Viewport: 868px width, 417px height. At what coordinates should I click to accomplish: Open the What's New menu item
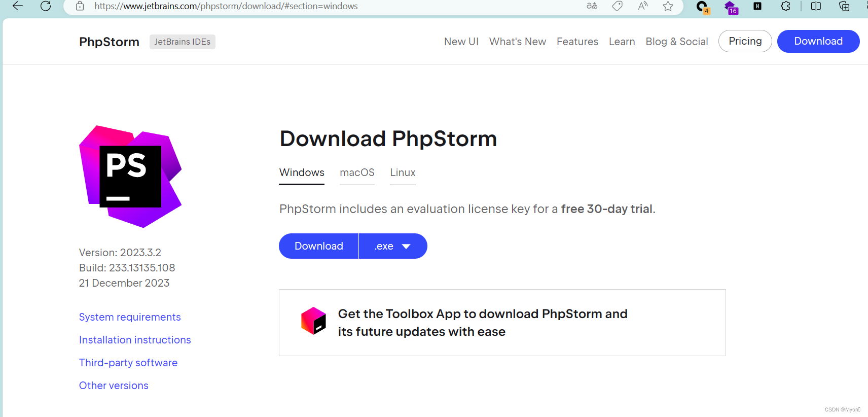click(517, 42)
